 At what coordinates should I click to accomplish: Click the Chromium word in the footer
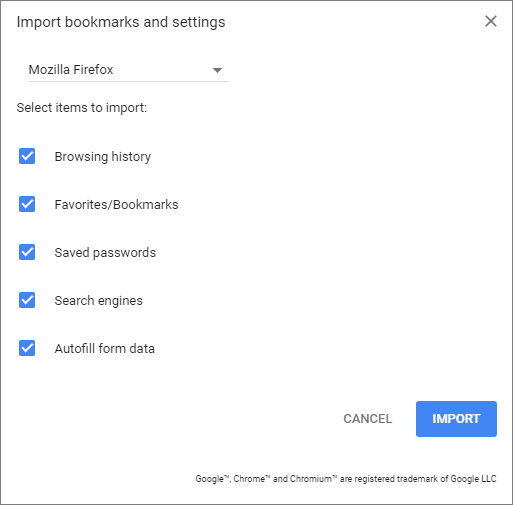311,479
